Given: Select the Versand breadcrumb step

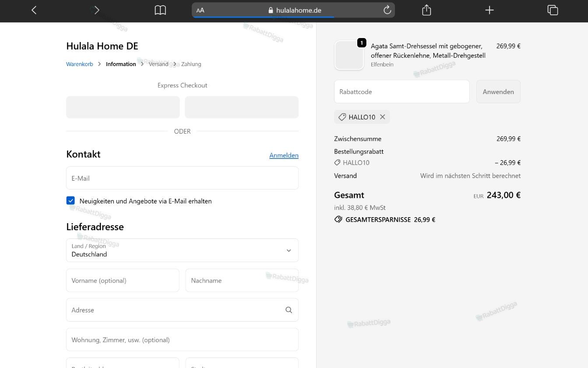Looking at the screenshot, I should (x=158, y=64).
